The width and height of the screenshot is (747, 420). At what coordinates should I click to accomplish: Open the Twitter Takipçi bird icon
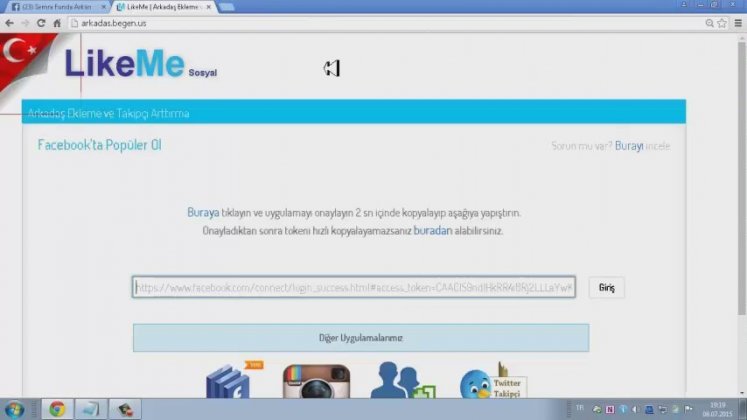click(x=493, y=382)
